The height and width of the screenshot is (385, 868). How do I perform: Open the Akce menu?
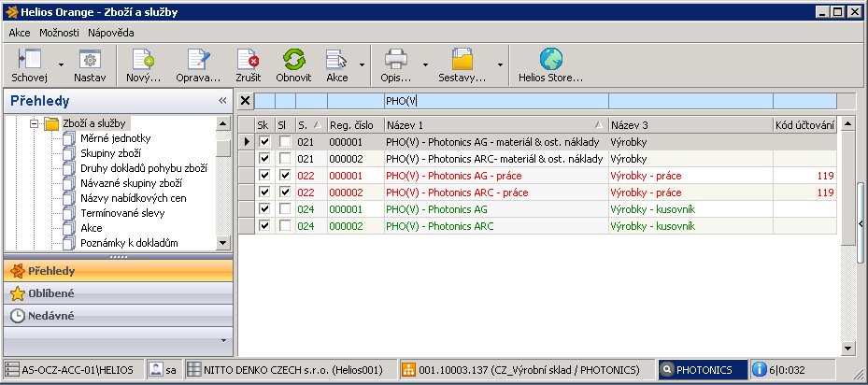tap(20, 33)
